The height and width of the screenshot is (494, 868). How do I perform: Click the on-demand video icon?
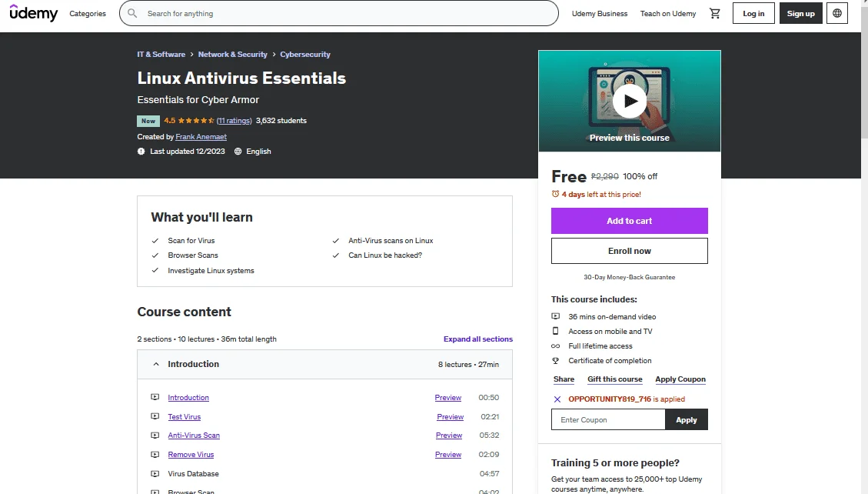coord(555,316)
